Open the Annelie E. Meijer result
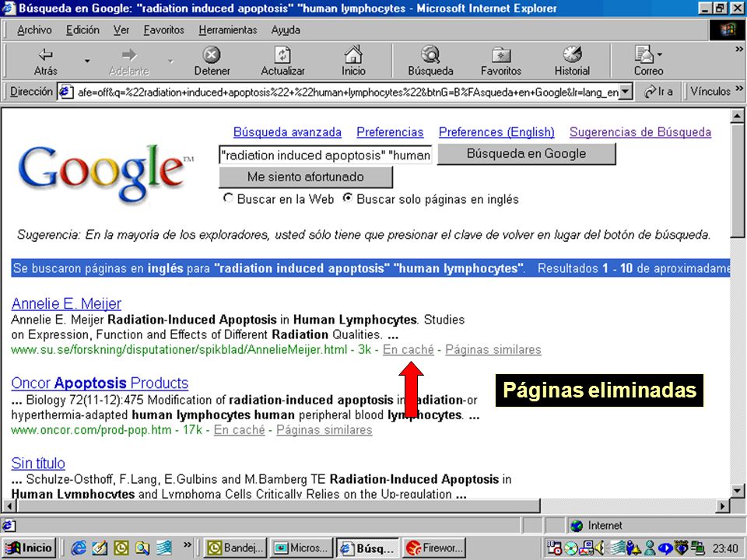 point(66,303)
